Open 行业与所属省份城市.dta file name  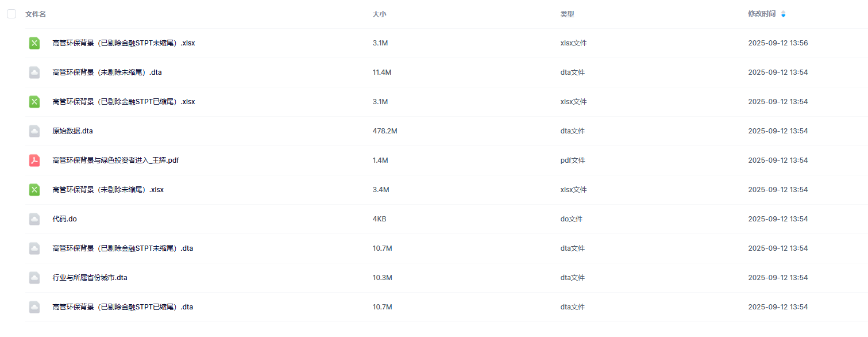point(90,278)
